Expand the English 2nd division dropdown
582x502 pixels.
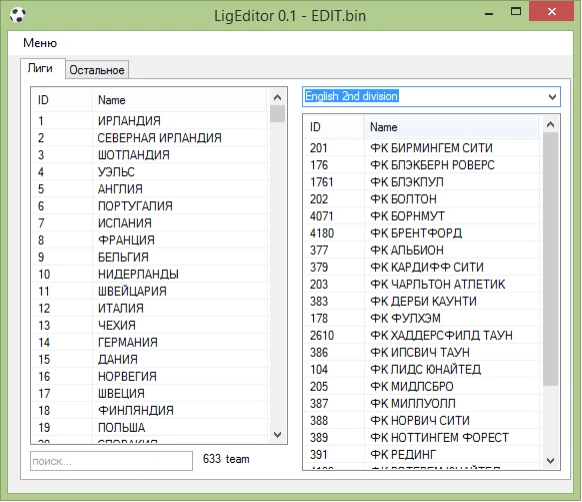pos(552,97)
